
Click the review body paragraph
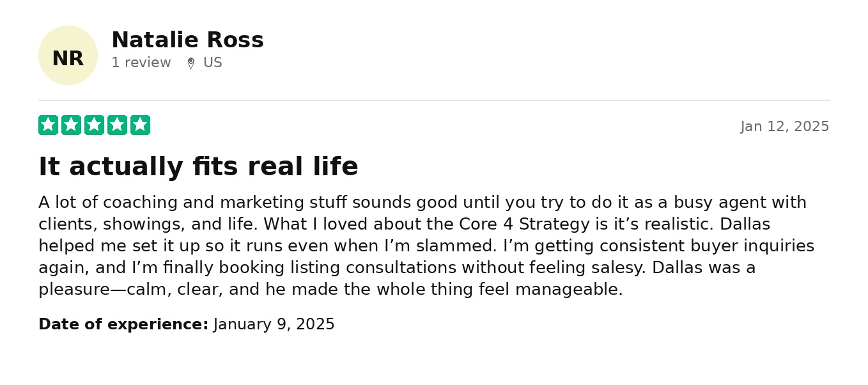tap(422, 246)
